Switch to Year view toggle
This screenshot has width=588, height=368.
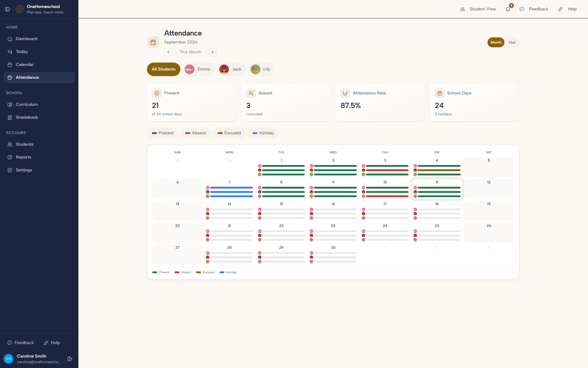(x=512, y=42)
